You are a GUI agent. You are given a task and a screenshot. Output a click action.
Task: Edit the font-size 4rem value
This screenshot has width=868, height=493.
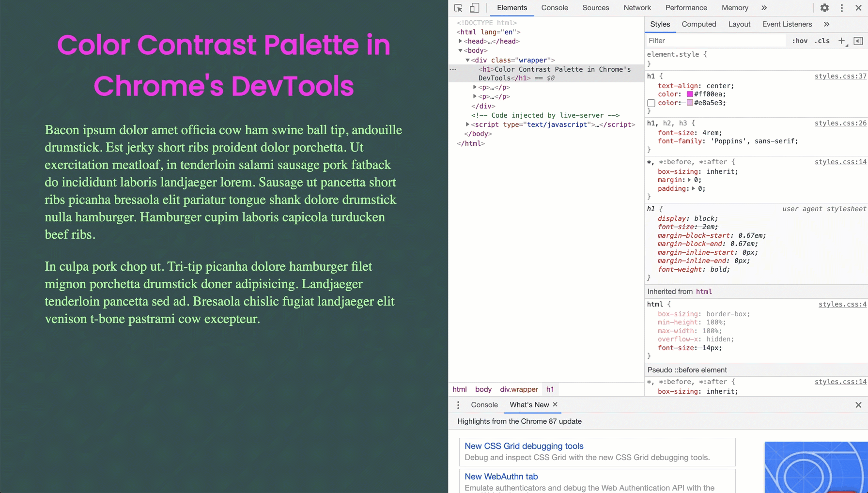[712, 133]
